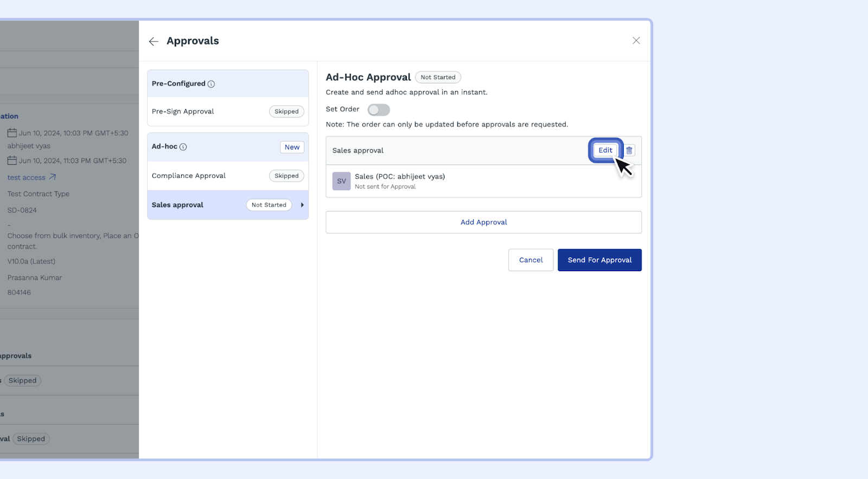Toggle the Set Order switch
This screenshot has width=868, height=479.
pos(378,110)
